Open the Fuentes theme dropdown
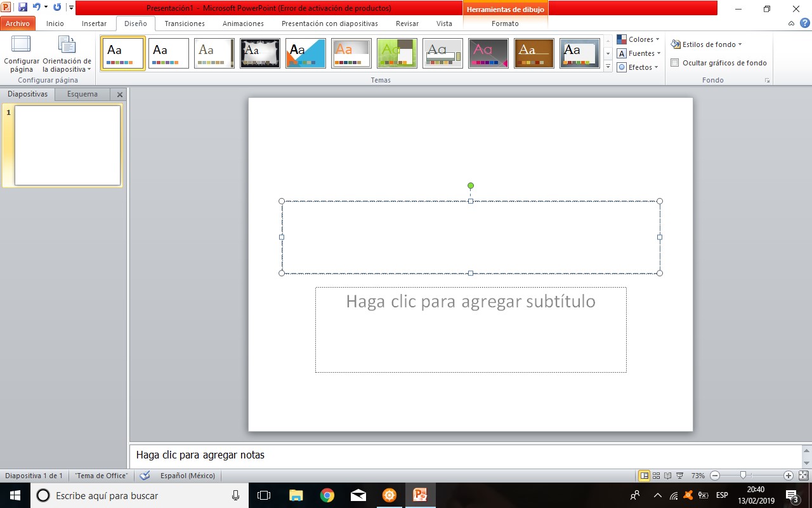Viewport: 812px width, 508px height. pos(638,53)
